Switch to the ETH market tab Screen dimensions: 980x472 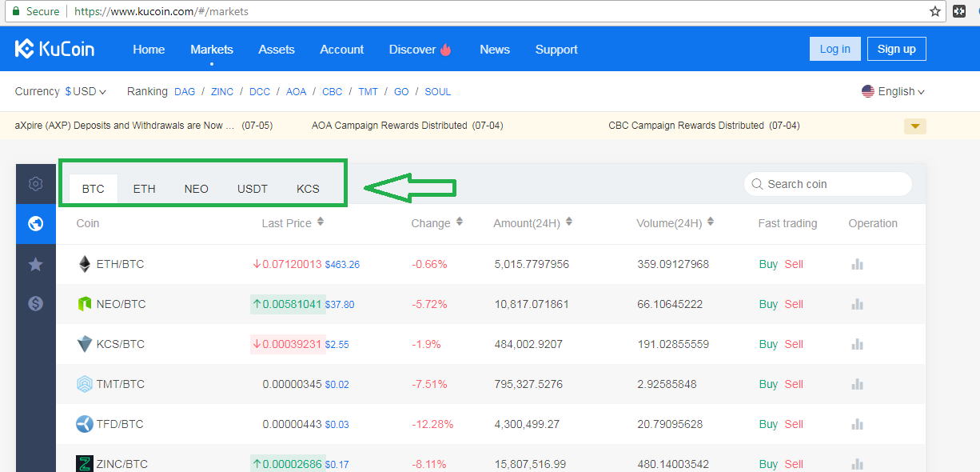145,189
